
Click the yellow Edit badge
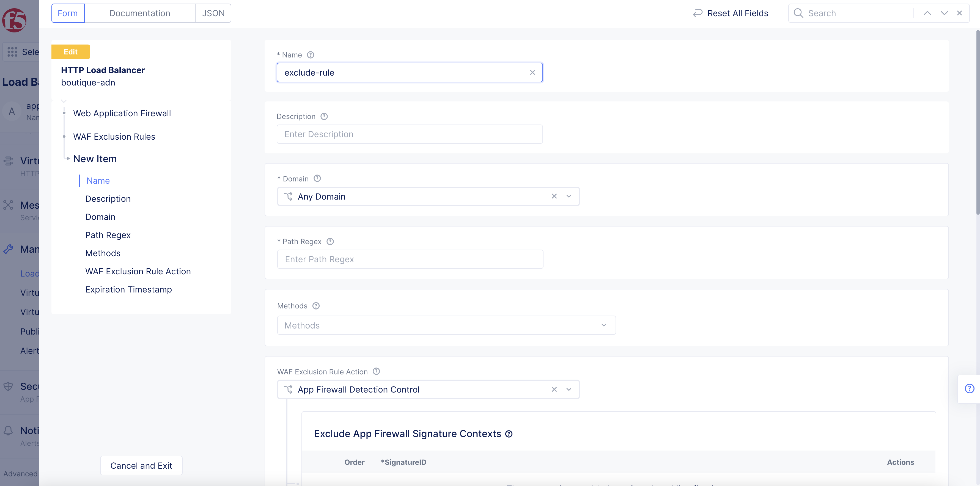tap(71, 52)
